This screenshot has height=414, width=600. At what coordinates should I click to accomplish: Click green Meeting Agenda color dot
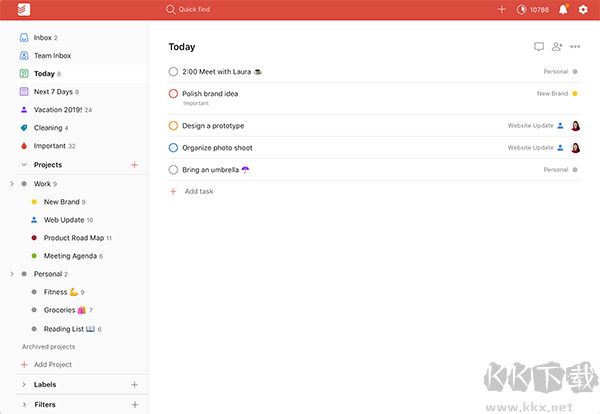pyautogui.click(x=34, y=256)
